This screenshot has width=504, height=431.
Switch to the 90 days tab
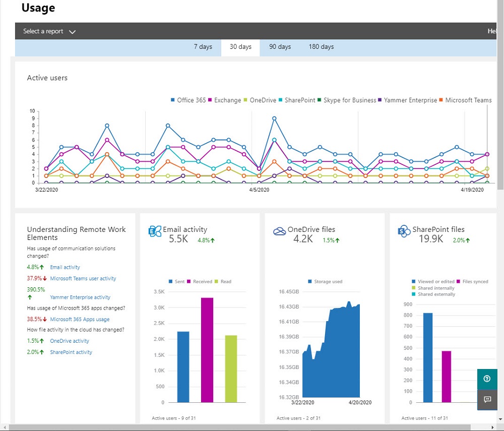click(x=280, y=46)
